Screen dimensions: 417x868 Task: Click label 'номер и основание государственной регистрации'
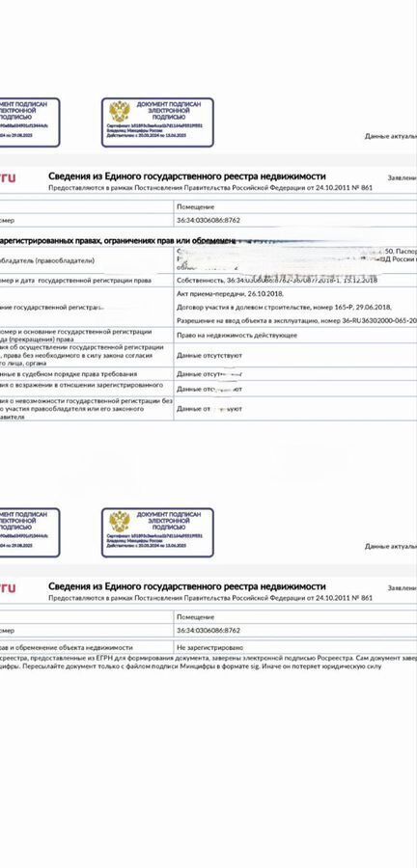coord(76,331)
